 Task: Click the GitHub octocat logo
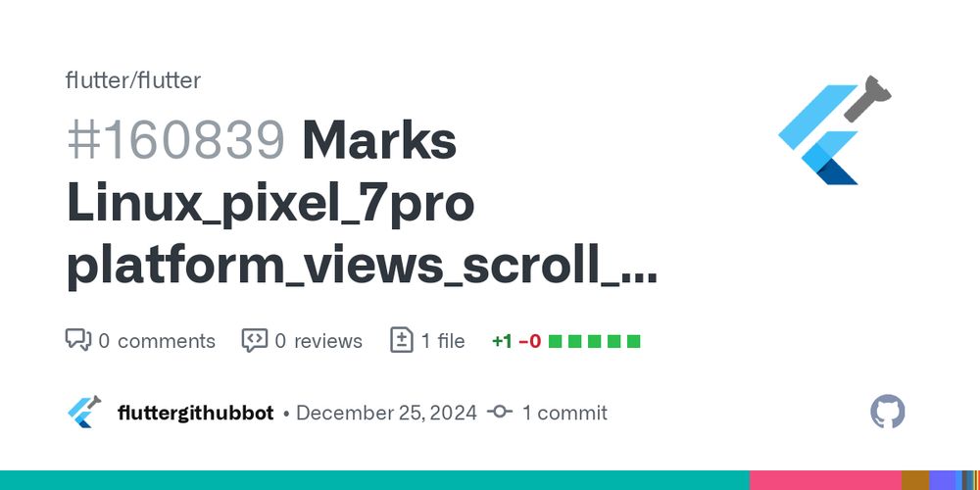(888, 412)
